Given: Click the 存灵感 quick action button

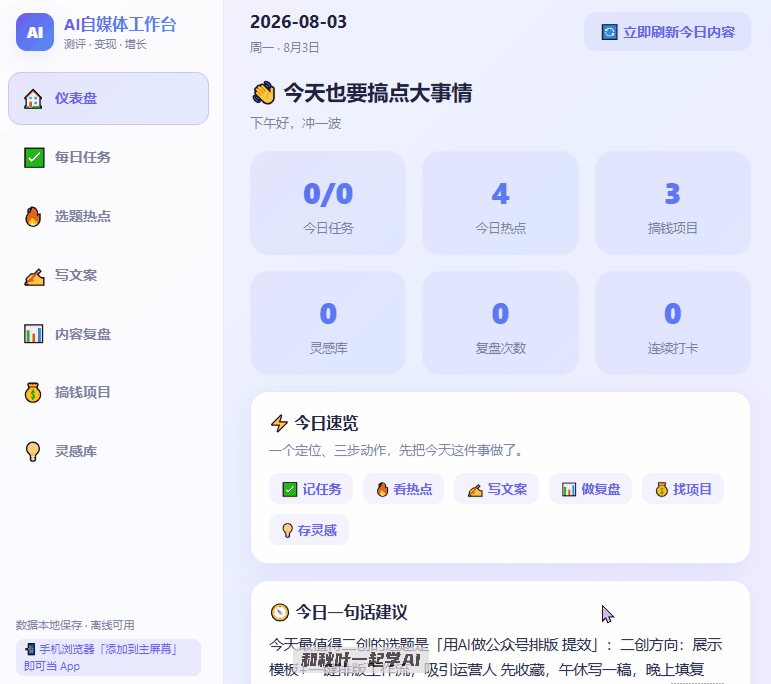Looking at the screenshot, I should (x=309, y=530).
